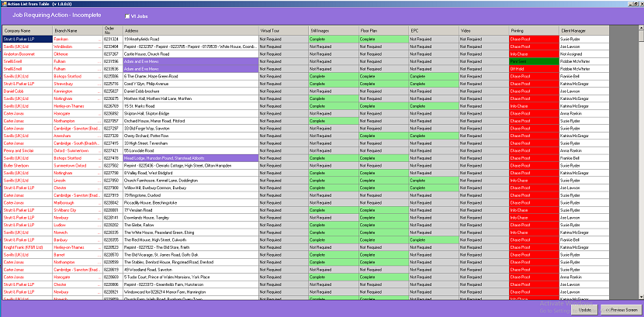644x317 pixels.
Task: Click the Virtual Tour column header
Action: pyautogui.click(x=283, y=31)
